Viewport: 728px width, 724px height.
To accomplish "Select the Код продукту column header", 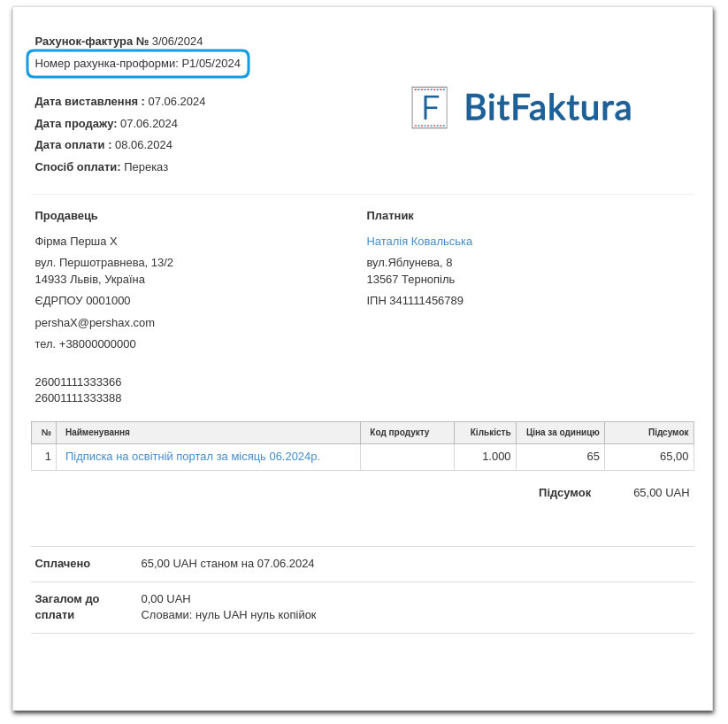I will (399, 433).
